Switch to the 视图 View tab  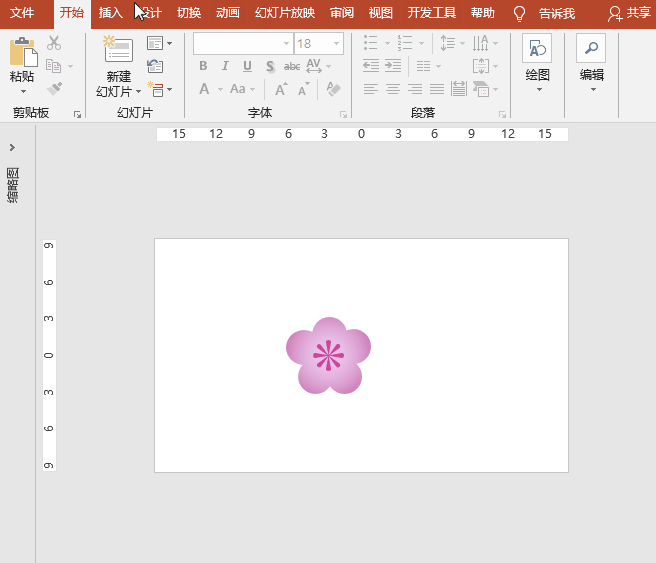[381, 13]
